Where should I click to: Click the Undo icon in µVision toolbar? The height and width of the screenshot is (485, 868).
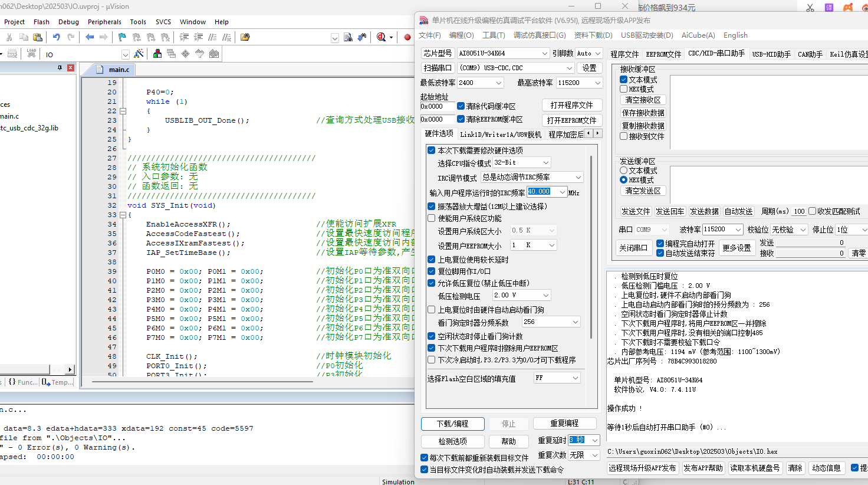coord(57,37)
